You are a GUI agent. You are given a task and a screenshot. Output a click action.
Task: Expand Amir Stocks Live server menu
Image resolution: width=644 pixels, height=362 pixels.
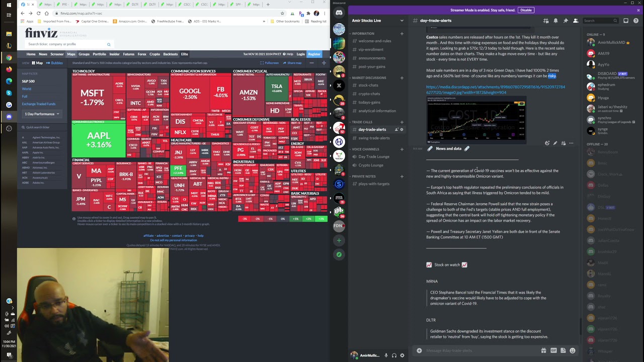pos(401,21)
